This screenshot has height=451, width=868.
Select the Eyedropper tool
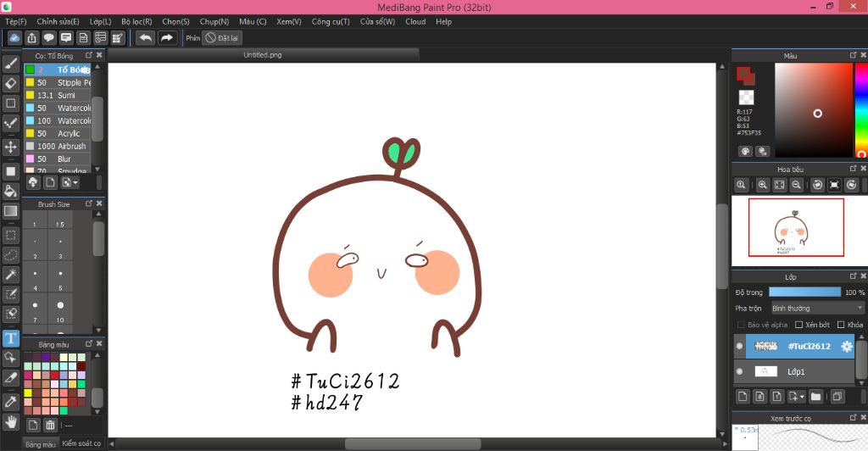(x=10, y=403)
